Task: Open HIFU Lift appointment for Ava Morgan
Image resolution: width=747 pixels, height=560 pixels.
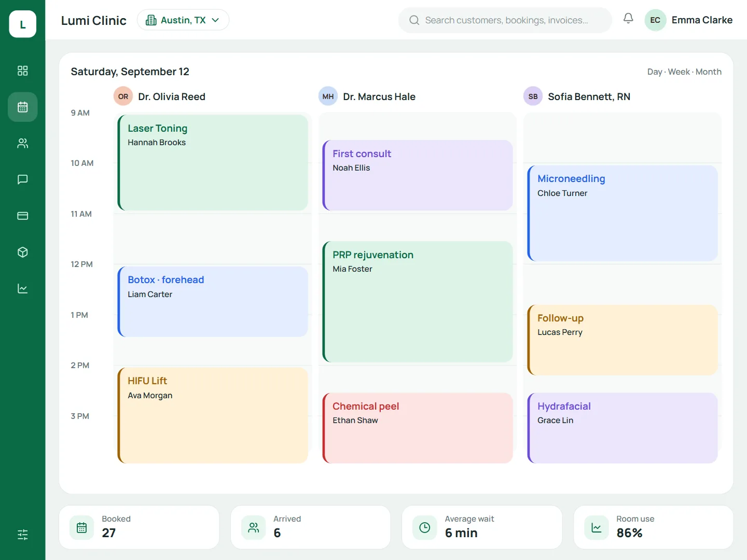Action: 213,415
